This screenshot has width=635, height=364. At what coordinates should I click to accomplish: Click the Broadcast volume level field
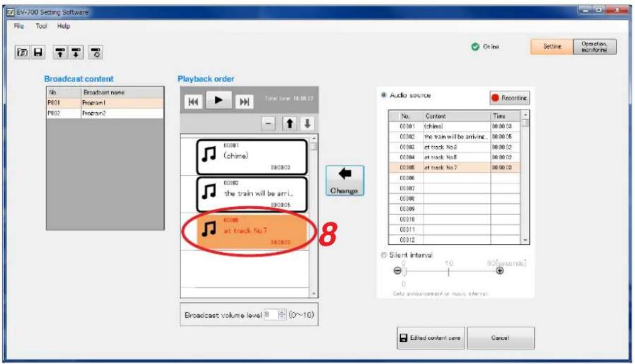click(271, 315)
